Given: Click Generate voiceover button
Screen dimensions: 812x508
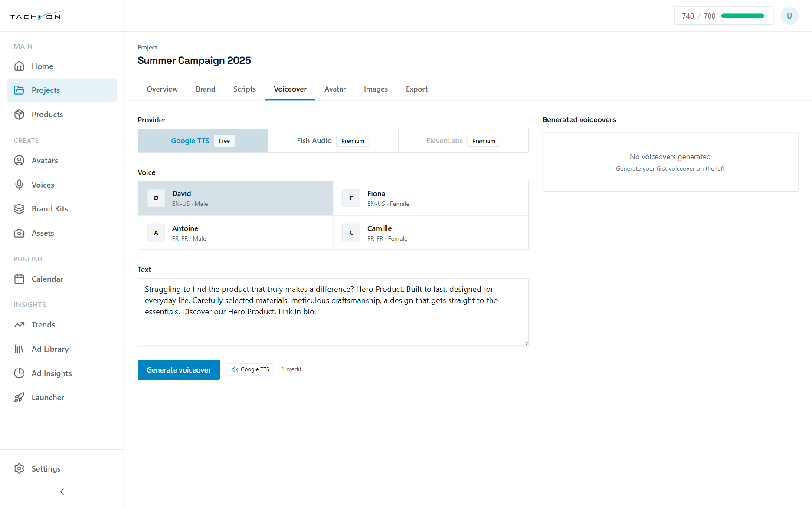Looking at the screenshot, I should coord(179,369).
